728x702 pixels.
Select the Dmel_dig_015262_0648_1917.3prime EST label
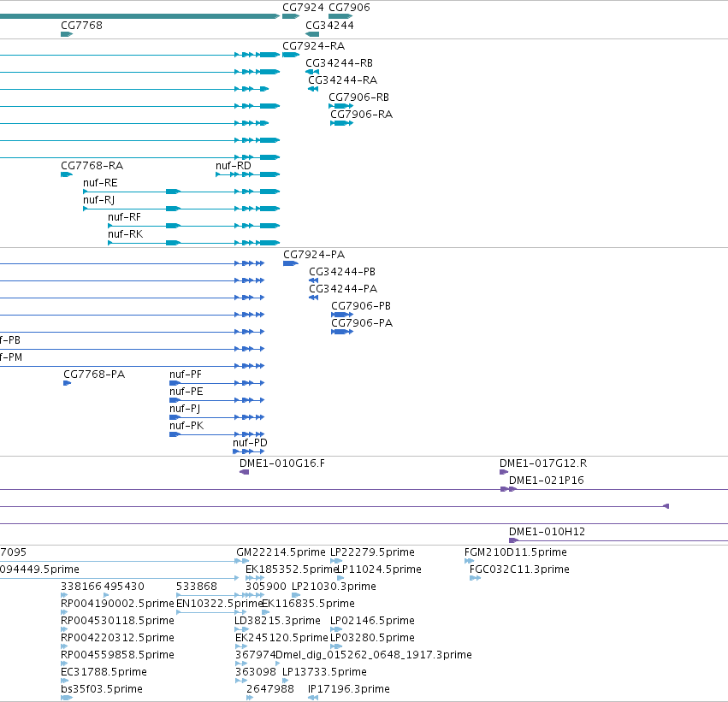374,656
